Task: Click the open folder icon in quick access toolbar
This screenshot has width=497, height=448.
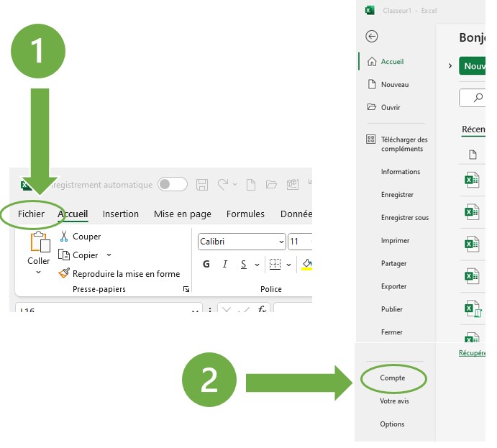Action: point(271,185)
